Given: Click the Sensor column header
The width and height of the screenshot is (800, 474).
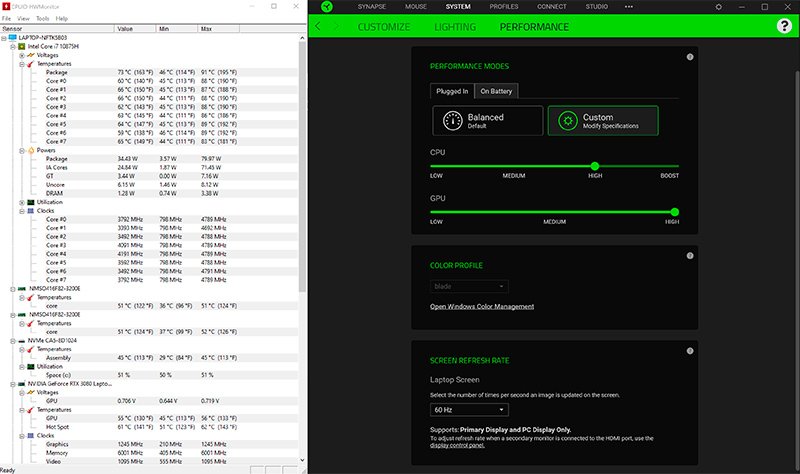Looking at the screenshot, I should (57, 29).
